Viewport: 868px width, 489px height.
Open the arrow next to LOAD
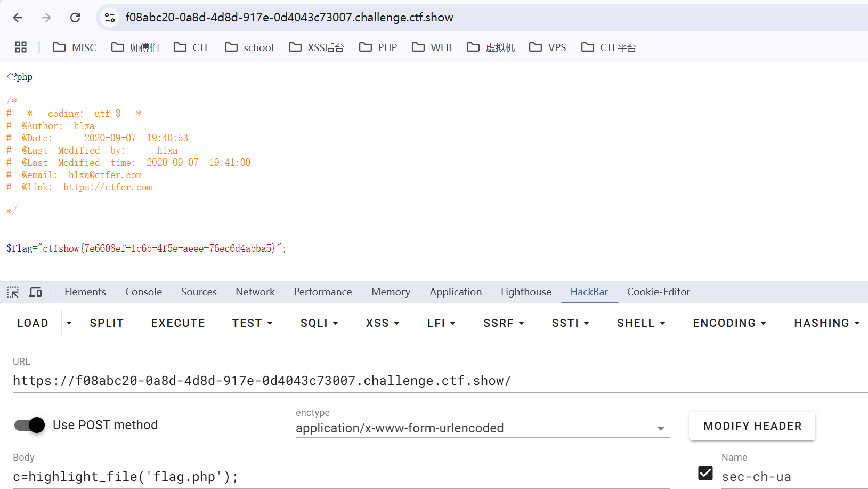[x=69, y=323]
